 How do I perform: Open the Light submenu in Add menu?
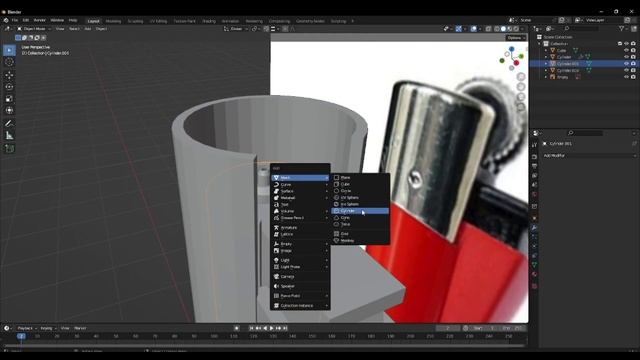(x=300, y=260)
